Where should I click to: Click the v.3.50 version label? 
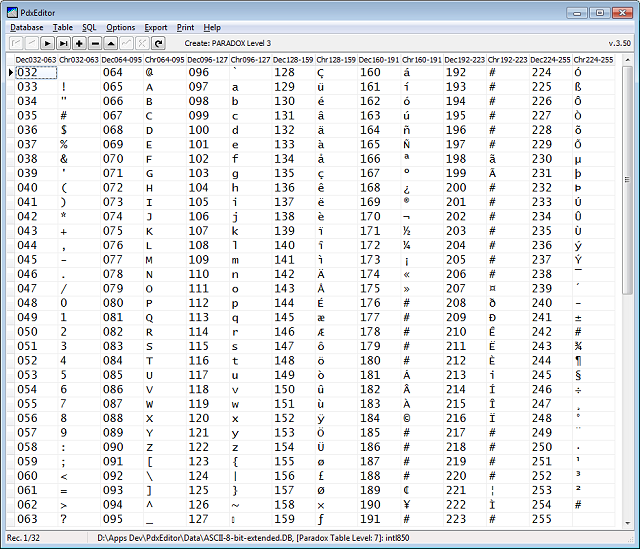[620, 43]
